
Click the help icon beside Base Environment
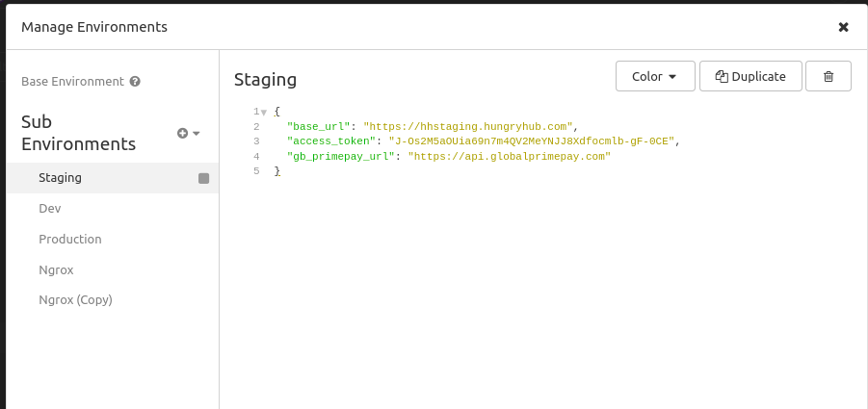click(135, 82)
